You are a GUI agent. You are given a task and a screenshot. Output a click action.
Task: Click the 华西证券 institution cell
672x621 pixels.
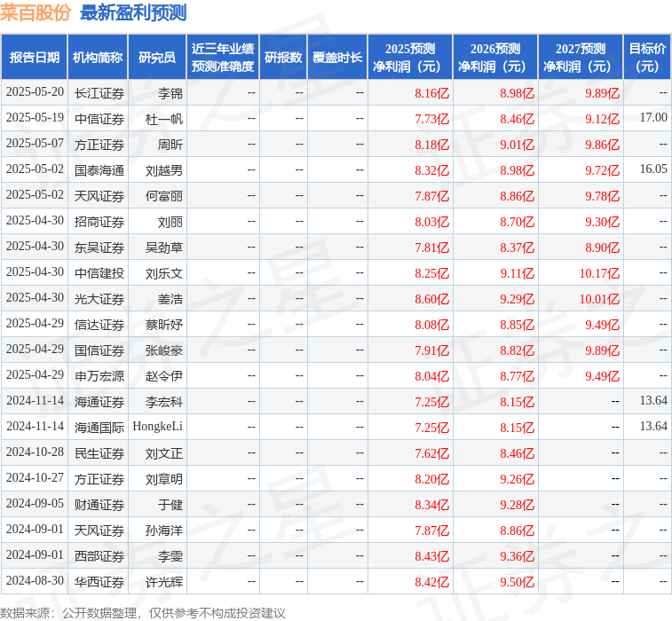[99, 582]
